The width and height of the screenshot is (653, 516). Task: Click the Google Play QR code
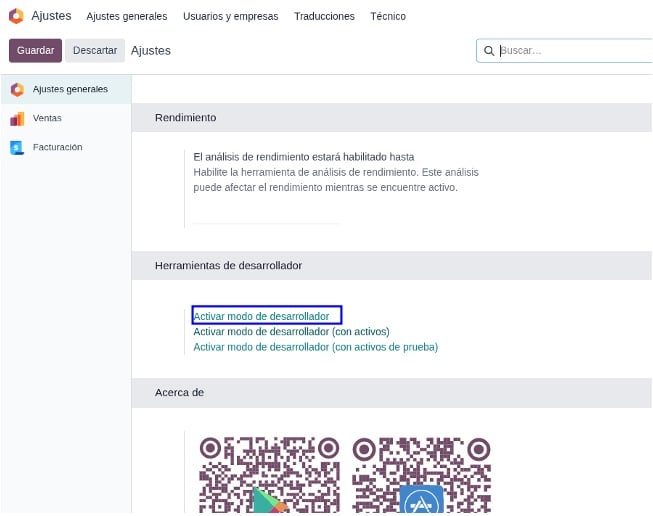pos(269,475)
